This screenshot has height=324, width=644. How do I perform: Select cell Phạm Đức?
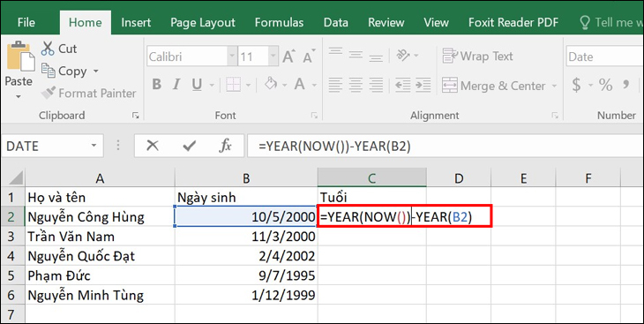[x=100, y=275]
